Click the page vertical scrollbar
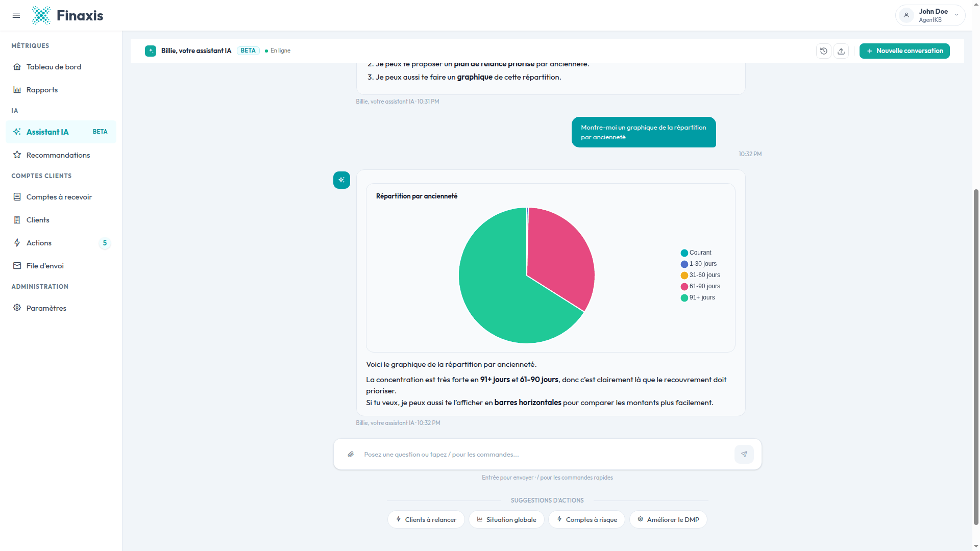The height and width of the screenshot is (551, 980). coord(976,357)
